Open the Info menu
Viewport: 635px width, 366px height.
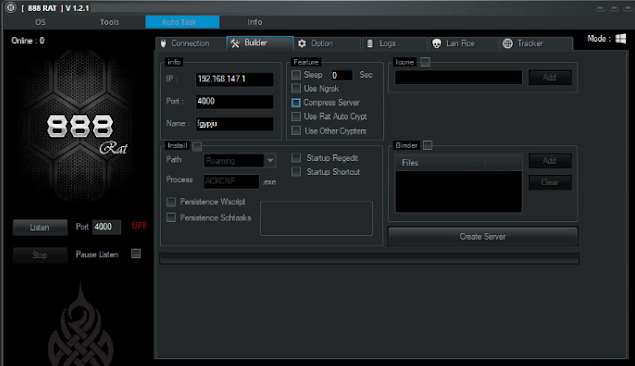pyautogui.click(x=255, y=22)
